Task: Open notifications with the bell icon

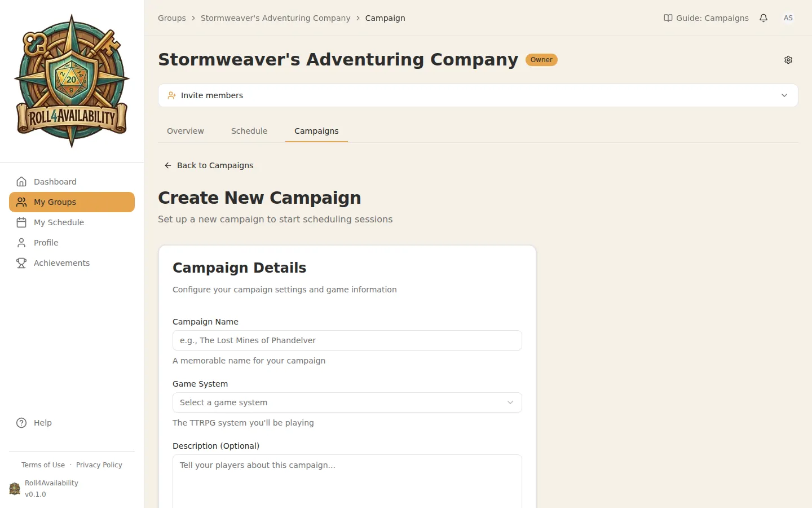Action: (x=764, y=17)
